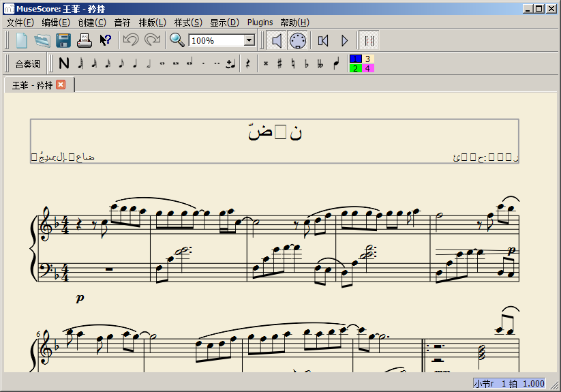This screenshot has width=561, height=392.
Task: Click the lyricist text at the frame's left
Action: click(63, 157)
